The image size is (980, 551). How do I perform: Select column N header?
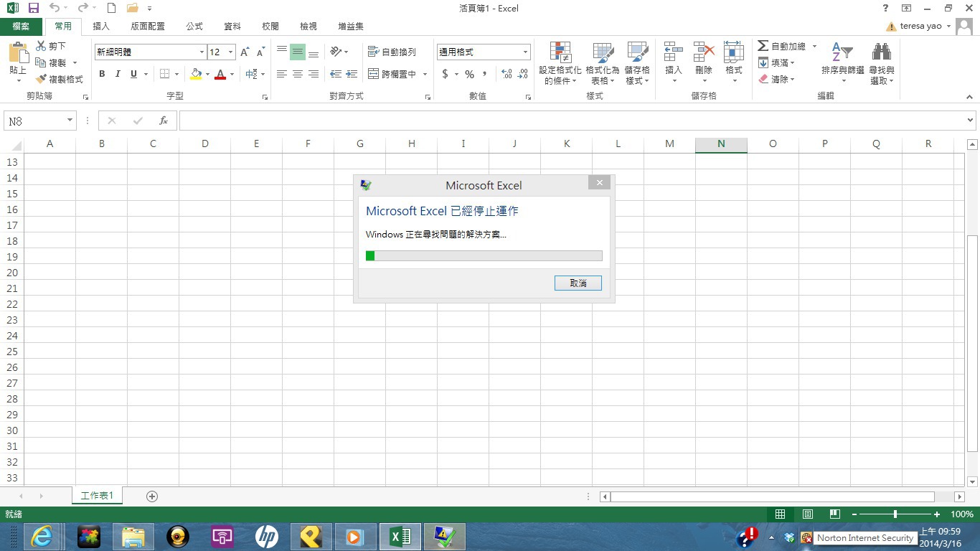point(721,144)
